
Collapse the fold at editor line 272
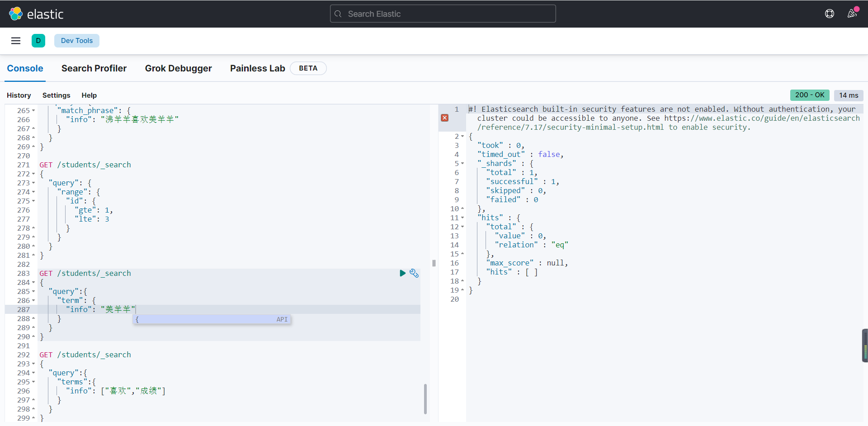click(x=33, y=174)
